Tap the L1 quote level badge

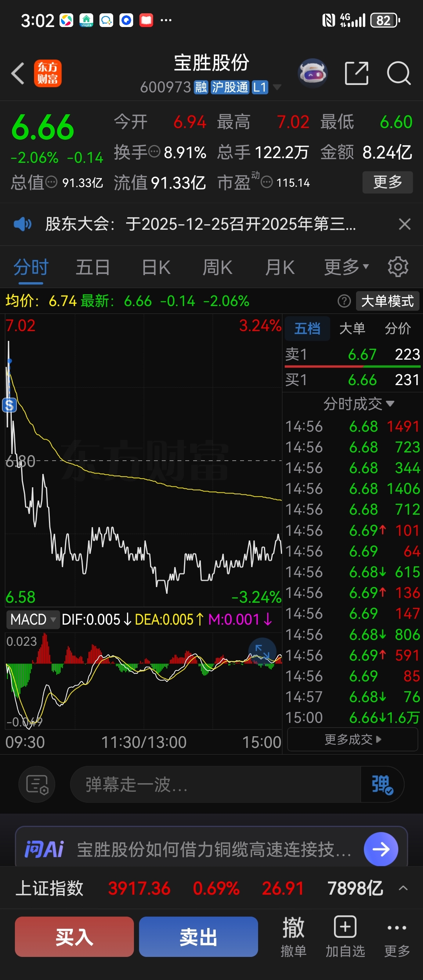click(260, 87)
